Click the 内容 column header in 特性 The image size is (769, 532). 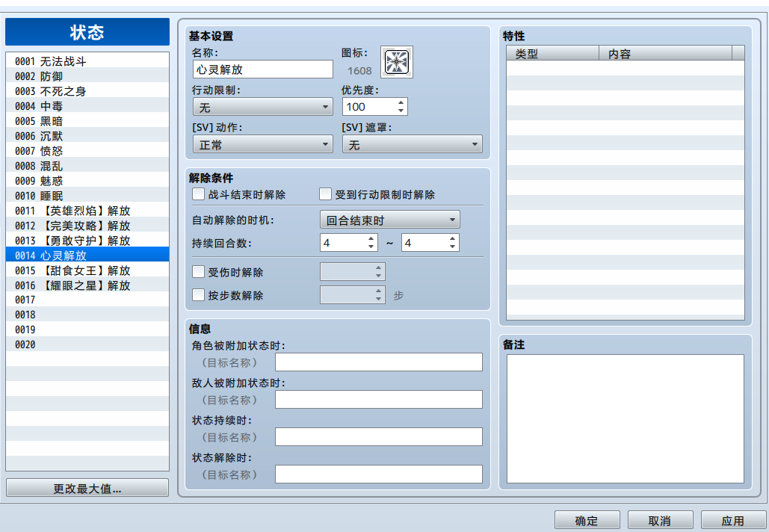665,53
